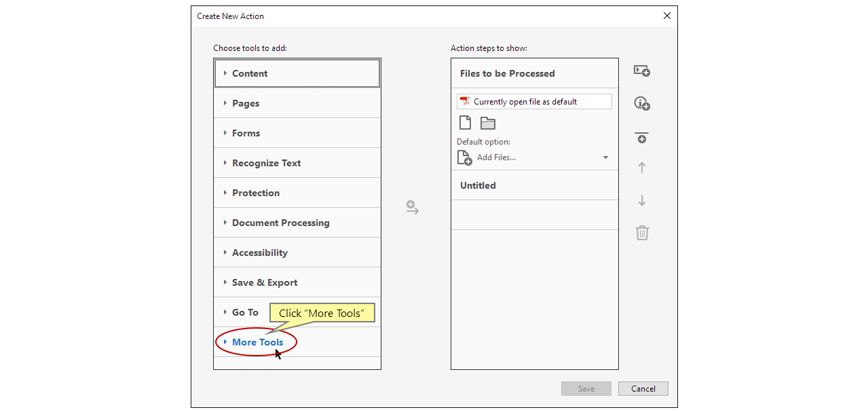
Task: Click the add panel icon at top right
Action: click(641, 71)
